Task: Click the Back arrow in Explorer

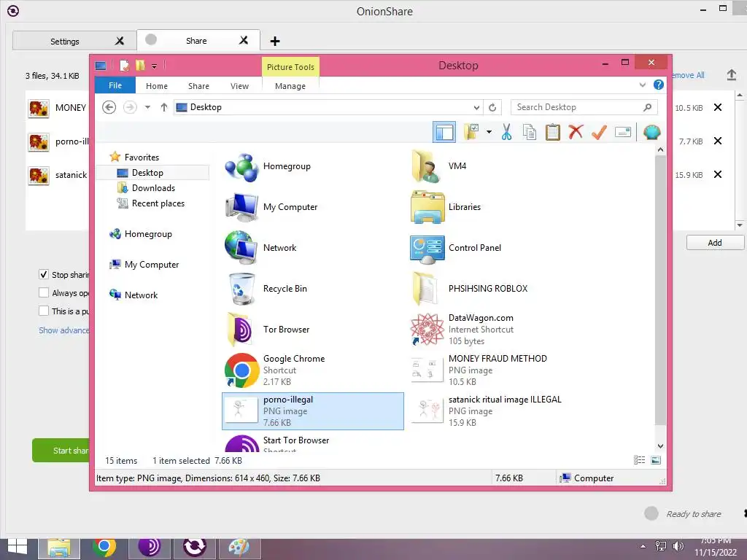Action: (109, 107)
